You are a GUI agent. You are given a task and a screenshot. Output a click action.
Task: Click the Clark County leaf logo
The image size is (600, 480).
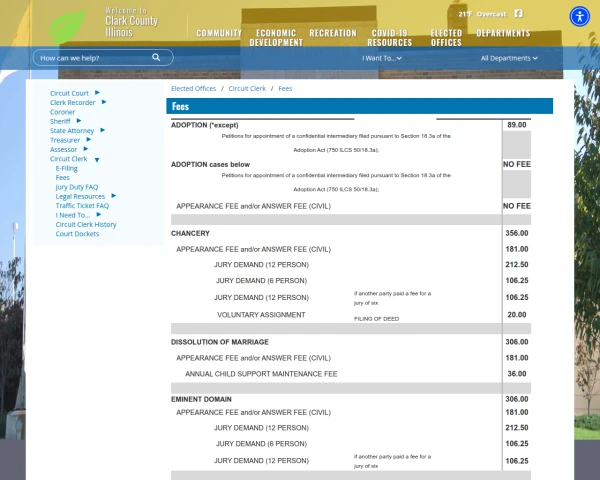pos(67,25)
